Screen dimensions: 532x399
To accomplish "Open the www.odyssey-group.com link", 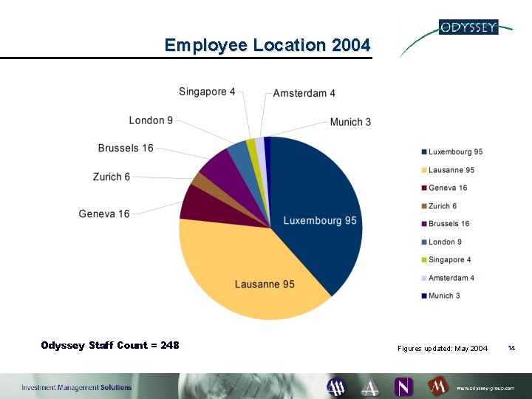I will tap(485, 388).
